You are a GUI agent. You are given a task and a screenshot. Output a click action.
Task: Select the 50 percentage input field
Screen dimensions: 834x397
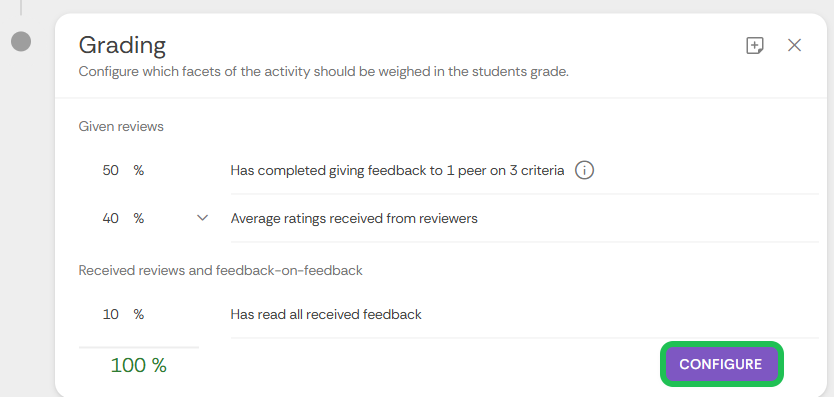pos(111,170)
